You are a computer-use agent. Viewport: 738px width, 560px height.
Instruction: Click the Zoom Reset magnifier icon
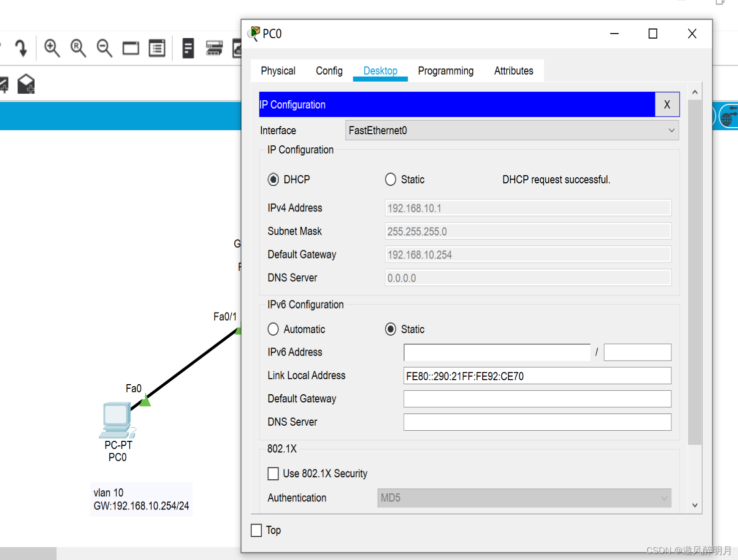click(x=78, y=48)
